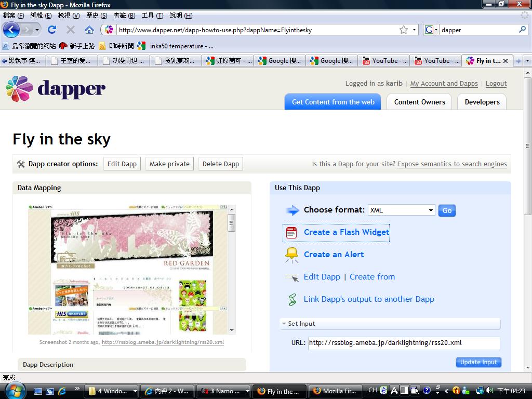Click the Edit Dapp button in creator options
The height and width of the screenshot is (399, 532).
click(x=122, y=164)
